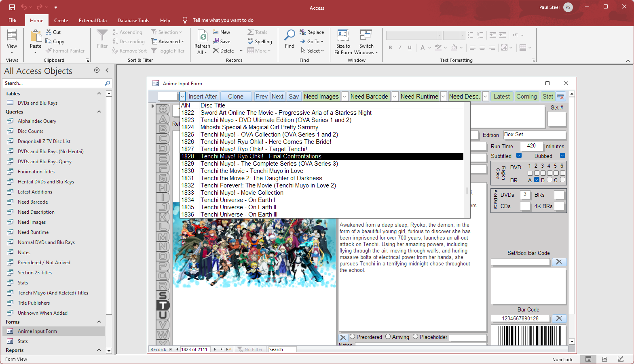Screen dimensions: 634x364
Task: Select the Preordered radio button
Action: [x=352, y=337]
